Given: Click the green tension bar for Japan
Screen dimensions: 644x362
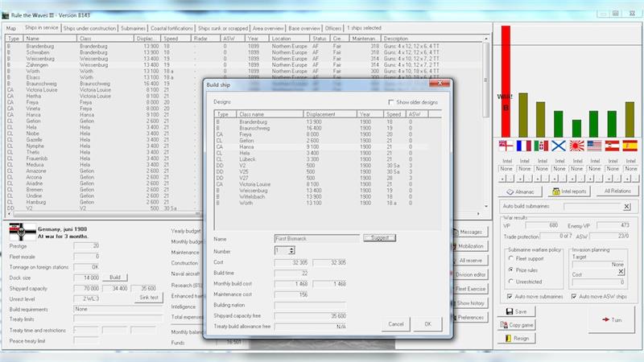Looking at the screenshot, I should [576, 129].
